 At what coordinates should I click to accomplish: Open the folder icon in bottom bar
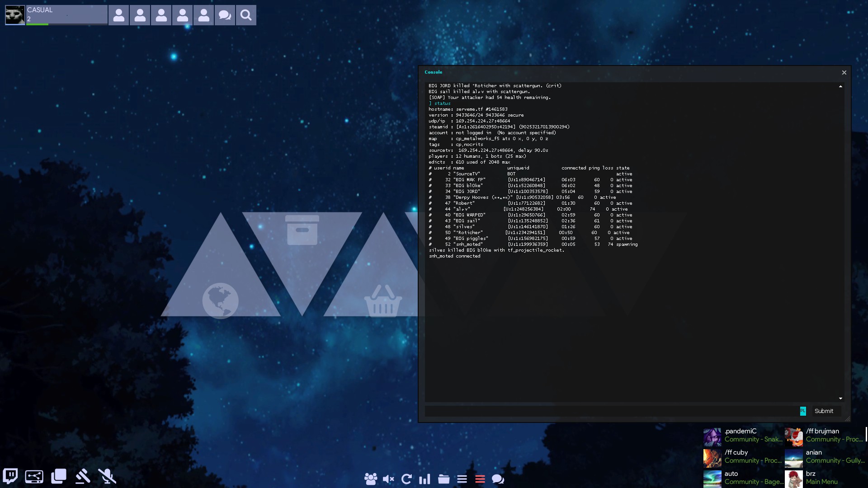[443, 479]
